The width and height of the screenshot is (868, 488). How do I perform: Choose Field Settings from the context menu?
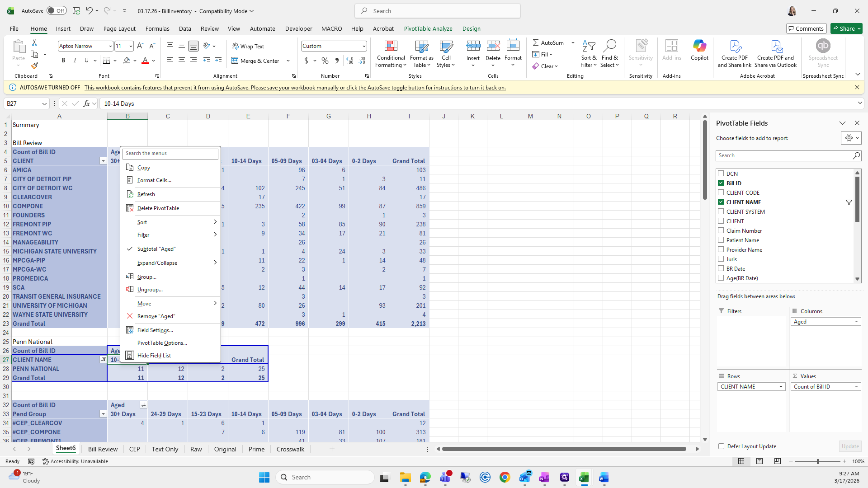155,330
